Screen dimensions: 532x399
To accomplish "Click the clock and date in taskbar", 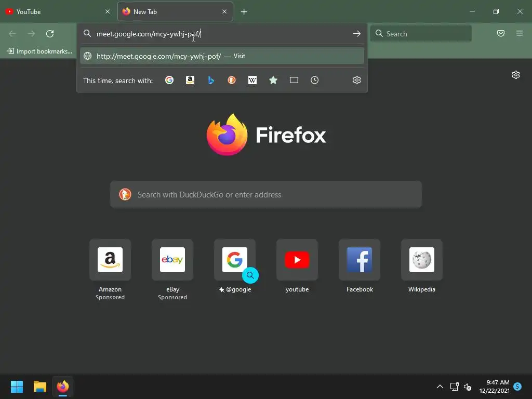I will (495, 387).
